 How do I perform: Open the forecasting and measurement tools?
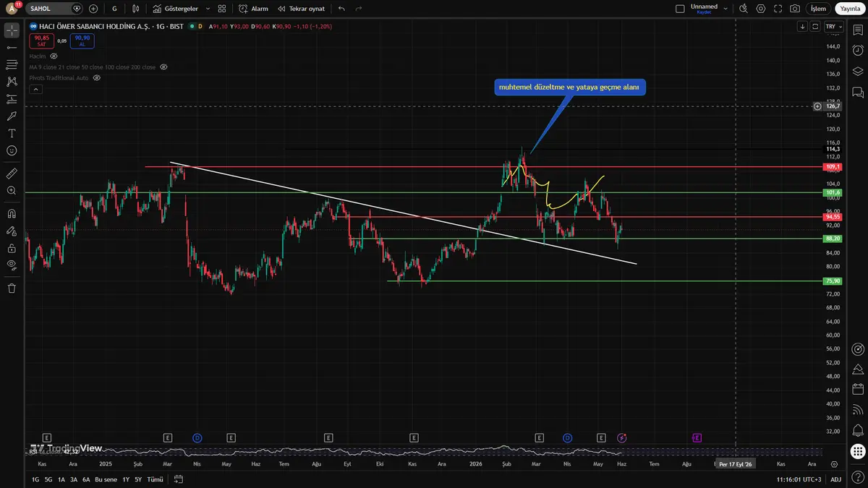[x=12, y=99]
